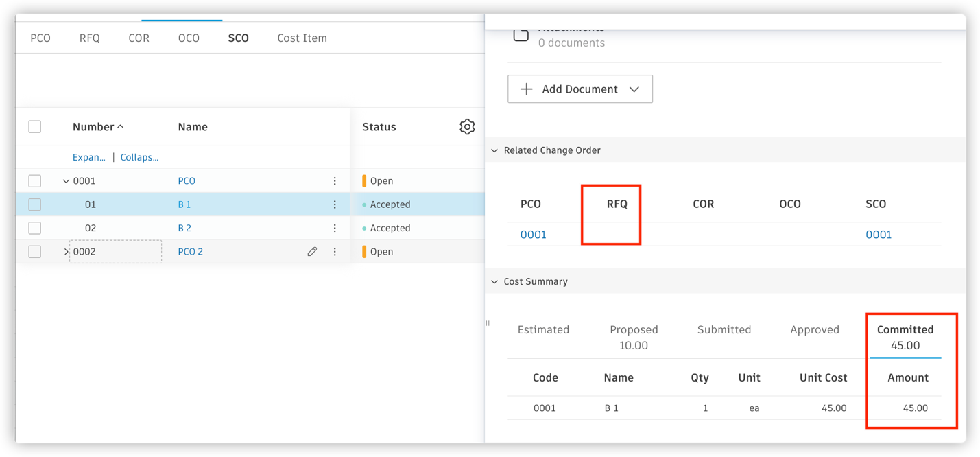The height and width of the screenshot is (457, 980).
Task: Click the attachments document icon
Action: click(x=521, y=34)
